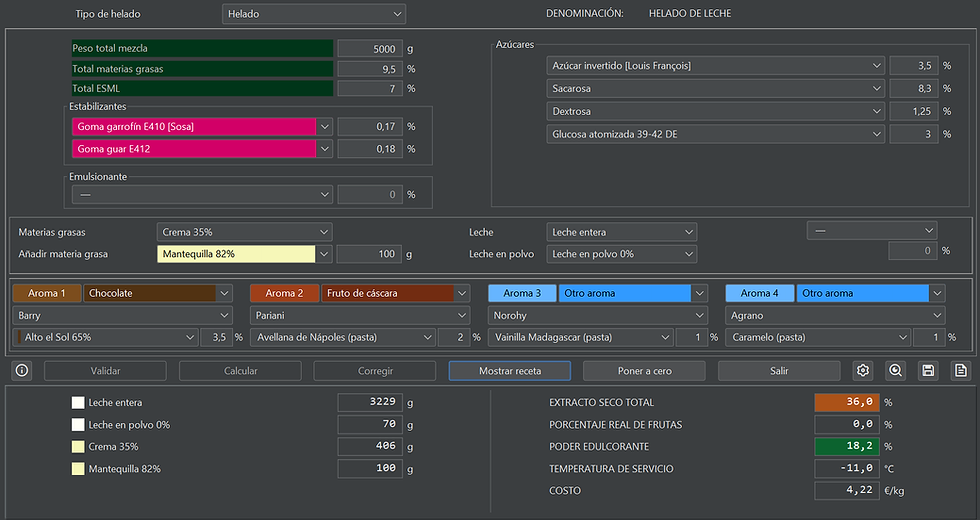Image resolution: width=980 pixels, height=520 pixels.
Task: Open the Emulsionante dropdown
Action: 202,194
